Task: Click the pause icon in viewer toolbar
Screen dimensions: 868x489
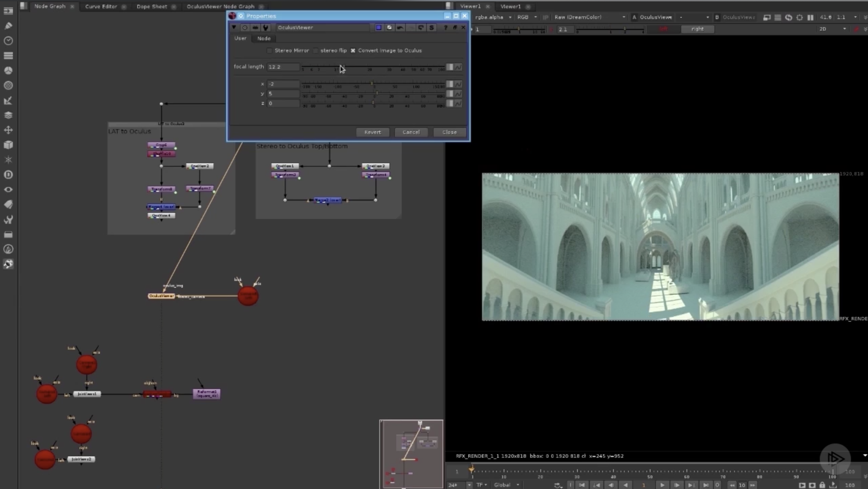Action: point(811,17)
